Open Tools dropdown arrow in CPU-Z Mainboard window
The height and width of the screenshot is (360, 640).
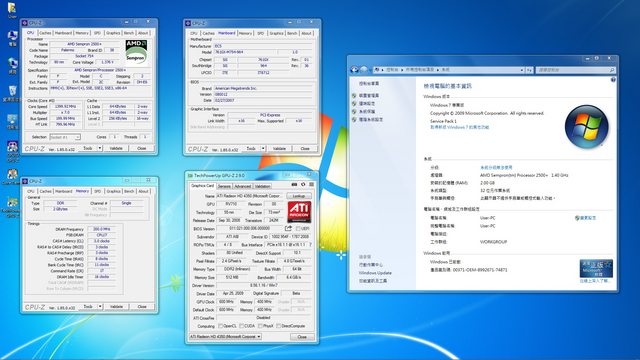pos(263,149)
